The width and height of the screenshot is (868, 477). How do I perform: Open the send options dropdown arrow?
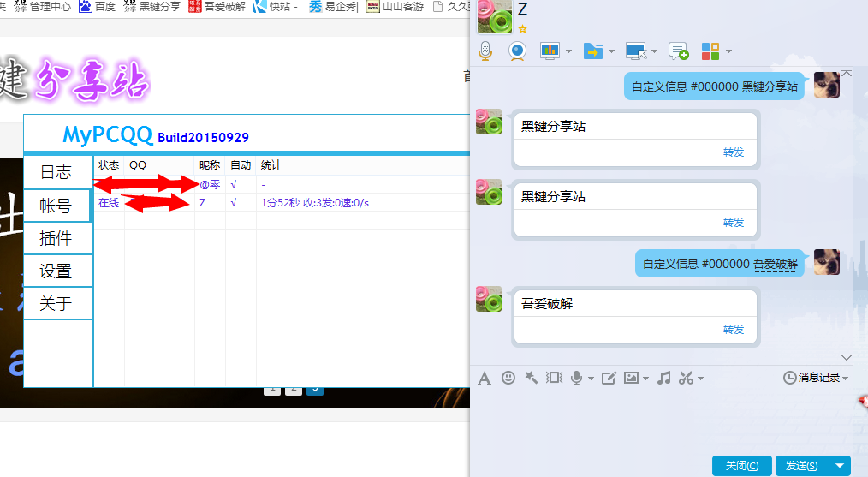point(840,466)
